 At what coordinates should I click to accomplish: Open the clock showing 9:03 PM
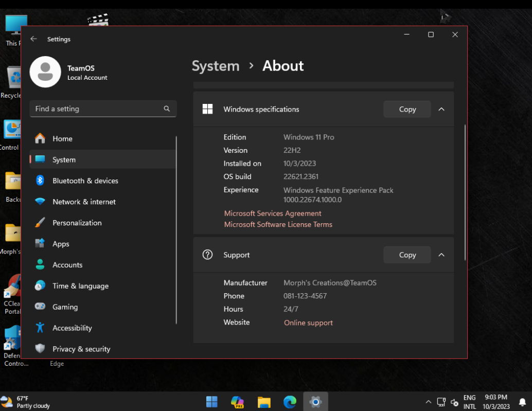(496, 402)
